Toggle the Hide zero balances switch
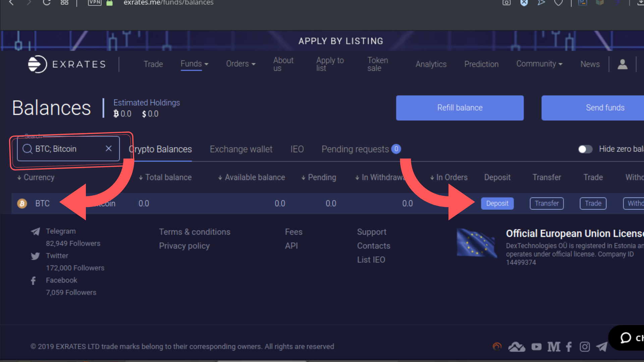The height and width of the screenshot is (362, 644). 585,149
